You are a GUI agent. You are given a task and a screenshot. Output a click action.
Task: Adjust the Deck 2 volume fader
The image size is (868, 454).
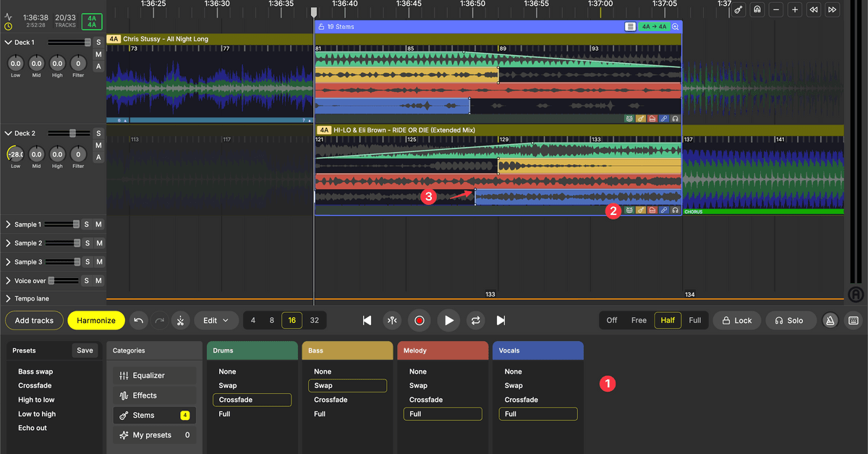(72, 133)
